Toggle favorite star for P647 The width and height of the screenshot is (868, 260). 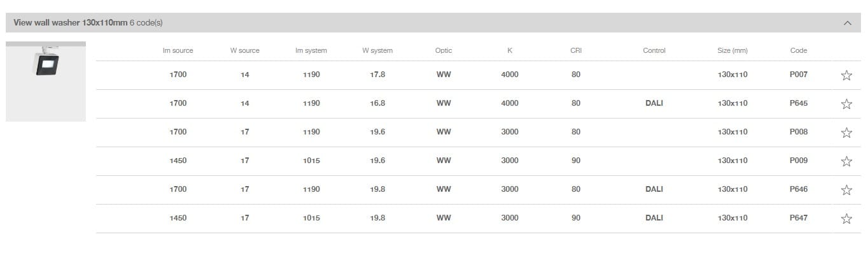point(846,219)
